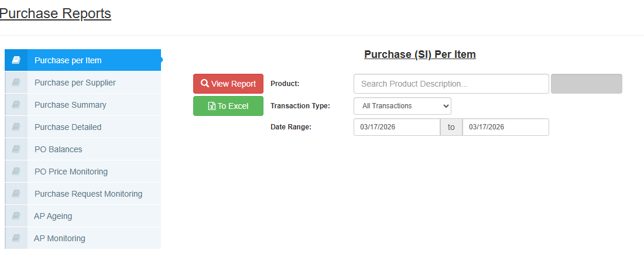644x257 pixels.
Task: Select PO Price Monitoring report
Action: click(x=83, y=172)
